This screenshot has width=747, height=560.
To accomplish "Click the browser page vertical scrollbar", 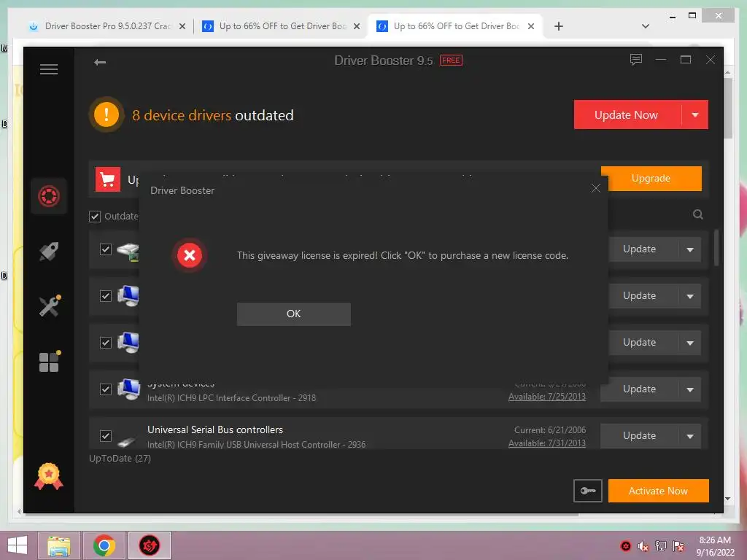I will pos(728,108).
